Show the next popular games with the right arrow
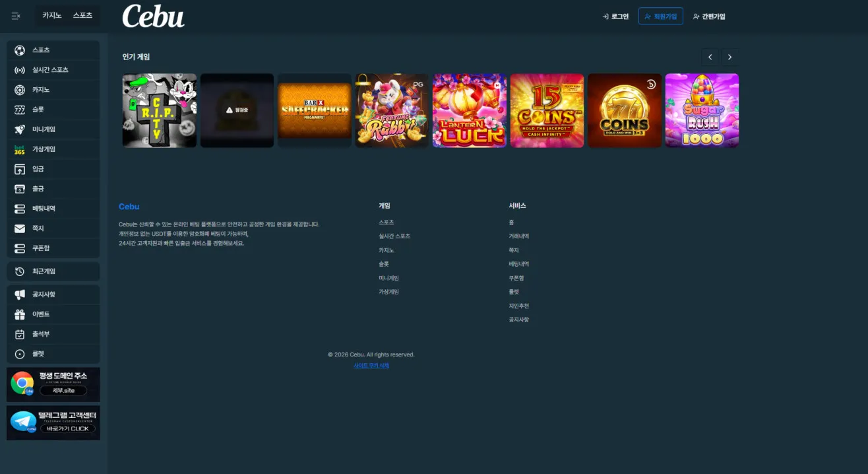Image resolution: width=868 pixels, height=474 pixels. click(x=729, y=57)
